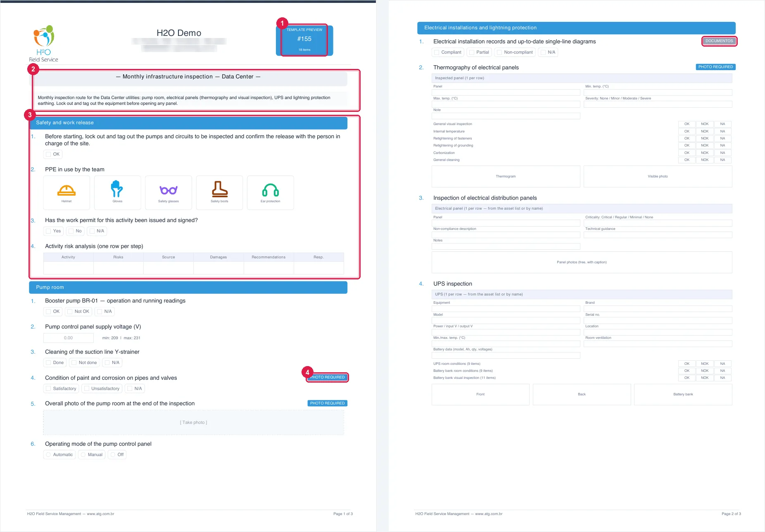
Task: Click the Panel photos free caption box
Action: 582,262
